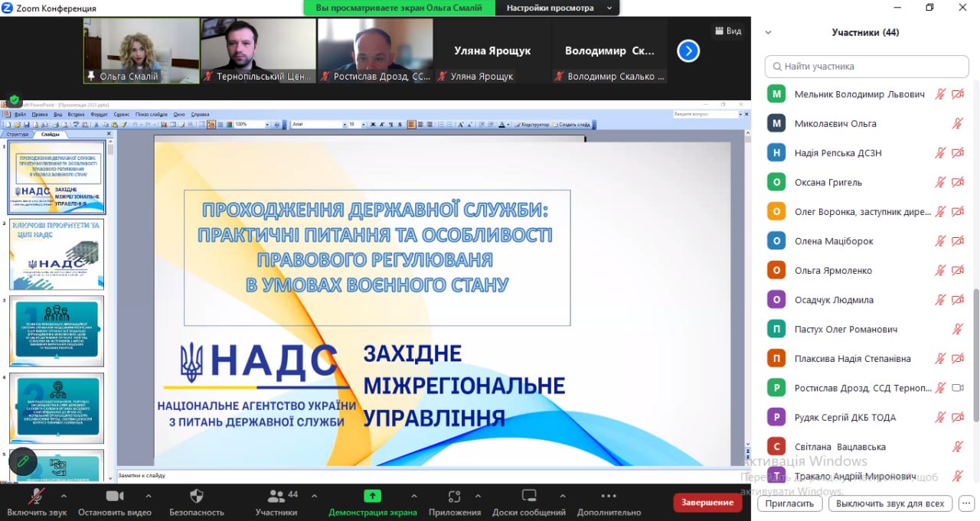Click the avatar of Надія Репська ДСЗН
This screenshot has width=980, height=521.
777,153
